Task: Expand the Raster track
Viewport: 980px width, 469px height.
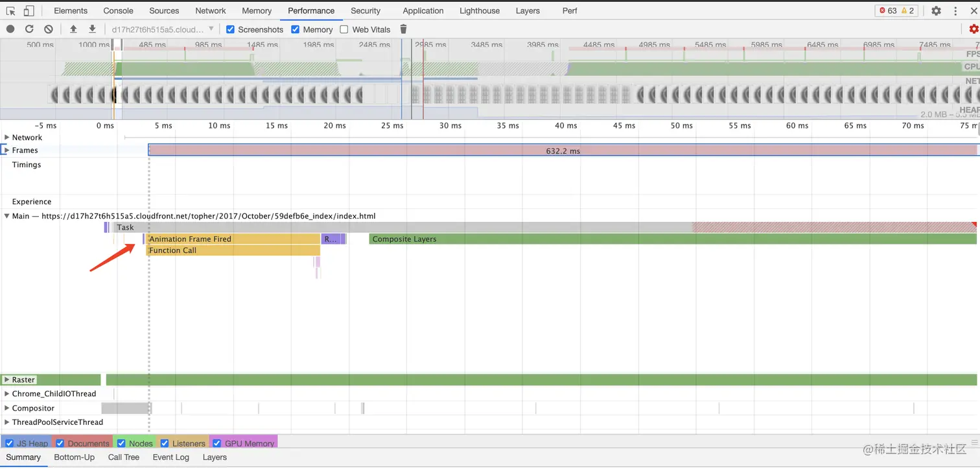Action: pos(7,380)
